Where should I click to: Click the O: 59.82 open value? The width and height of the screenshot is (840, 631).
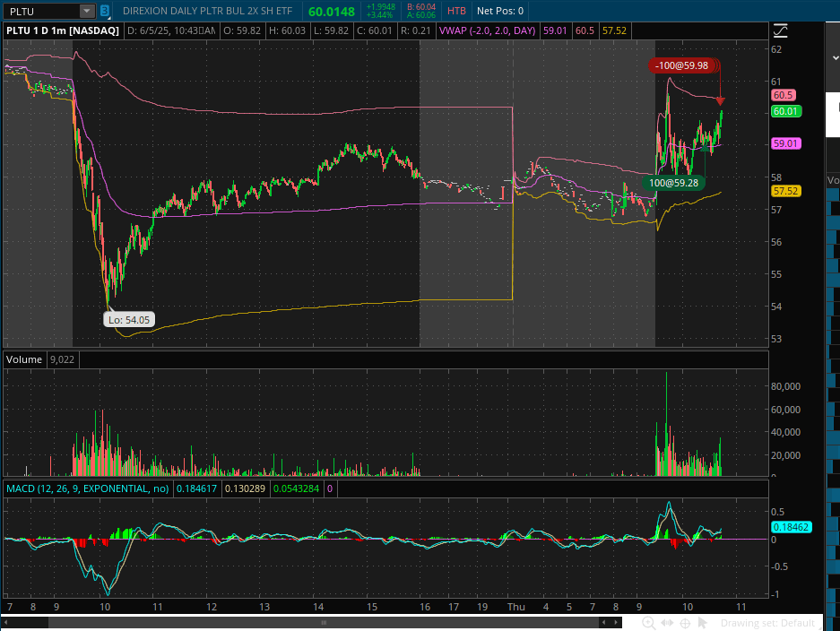tap(242, 30)
